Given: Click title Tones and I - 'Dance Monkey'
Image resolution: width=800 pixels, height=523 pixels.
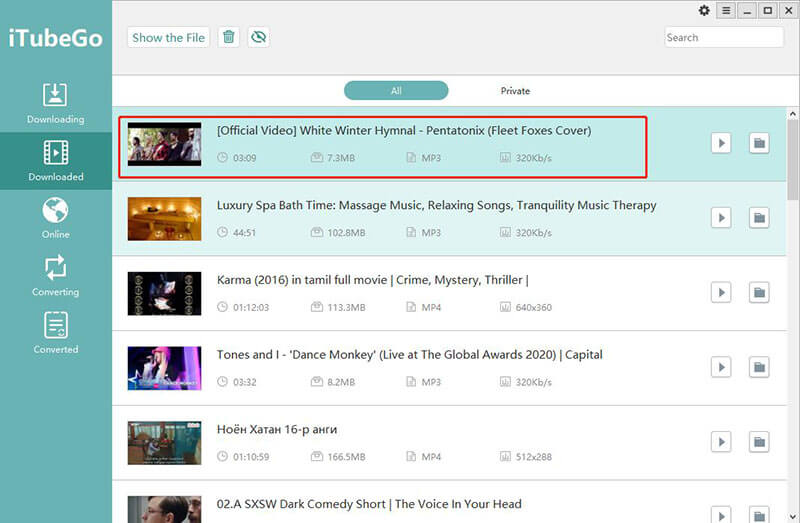Looking at the screenshot, I should 409,355.
